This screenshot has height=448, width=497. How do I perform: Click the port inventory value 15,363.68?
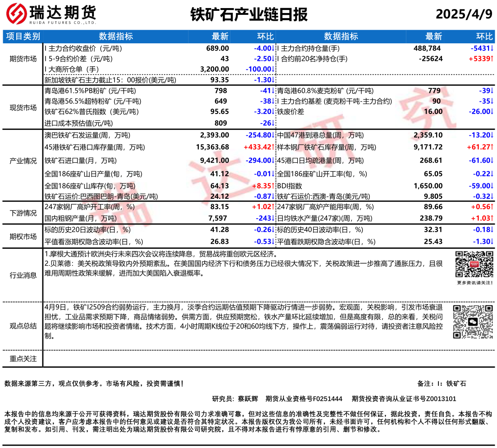coord(213,147)
